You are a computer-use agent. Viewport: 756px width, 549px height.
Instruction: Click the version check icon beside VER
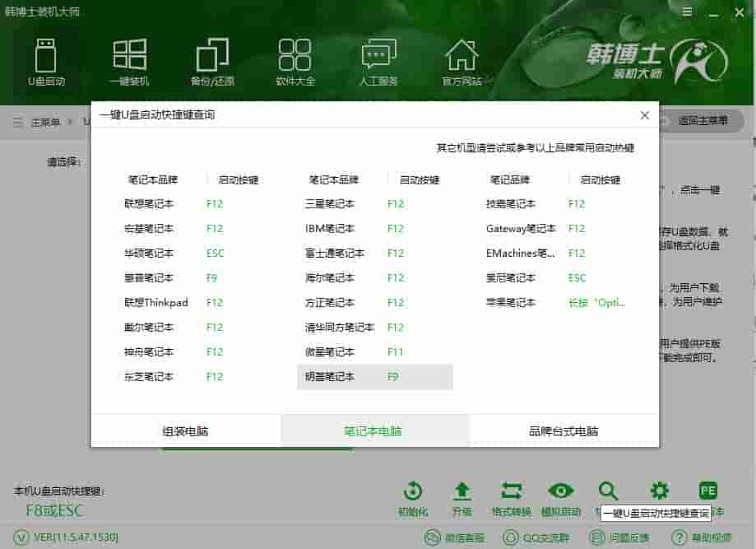pos(21,537)
